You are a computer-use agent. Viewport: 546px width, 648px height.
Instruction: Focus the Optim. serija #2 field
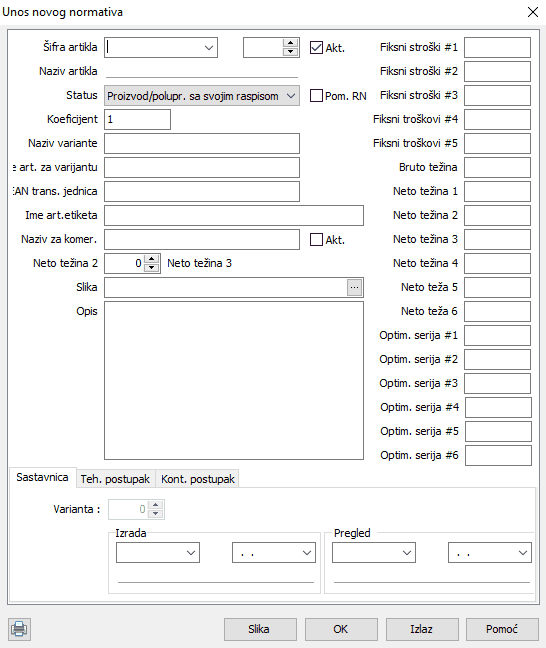[x=497, y=359]
